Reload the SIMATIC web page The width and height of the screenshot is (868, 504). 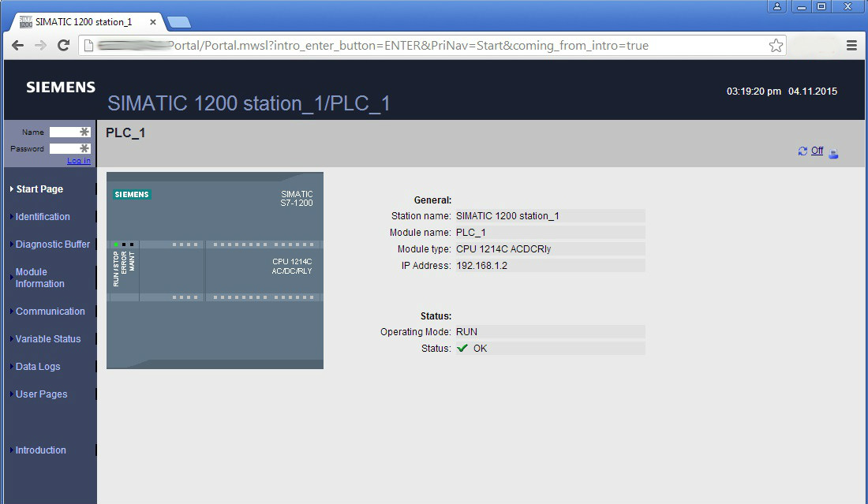pyautogui.click(x=64, y=46)
